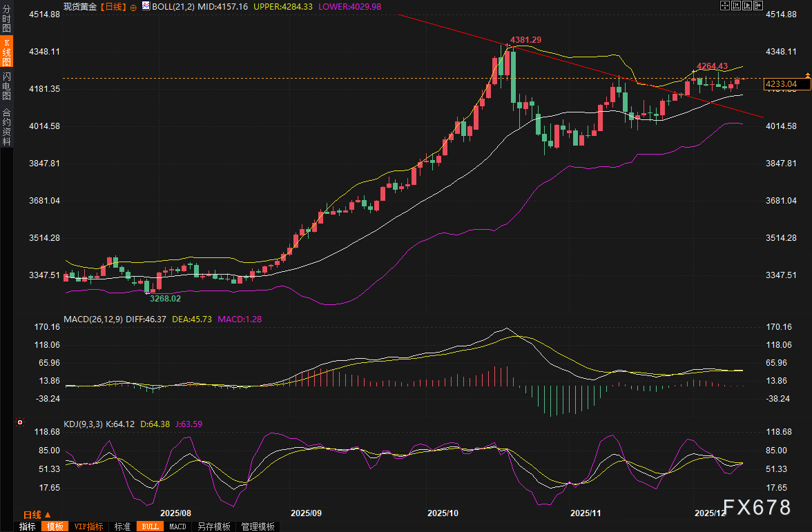Toggle the BULL template button

pyautogui.click(x=149, y=526)
